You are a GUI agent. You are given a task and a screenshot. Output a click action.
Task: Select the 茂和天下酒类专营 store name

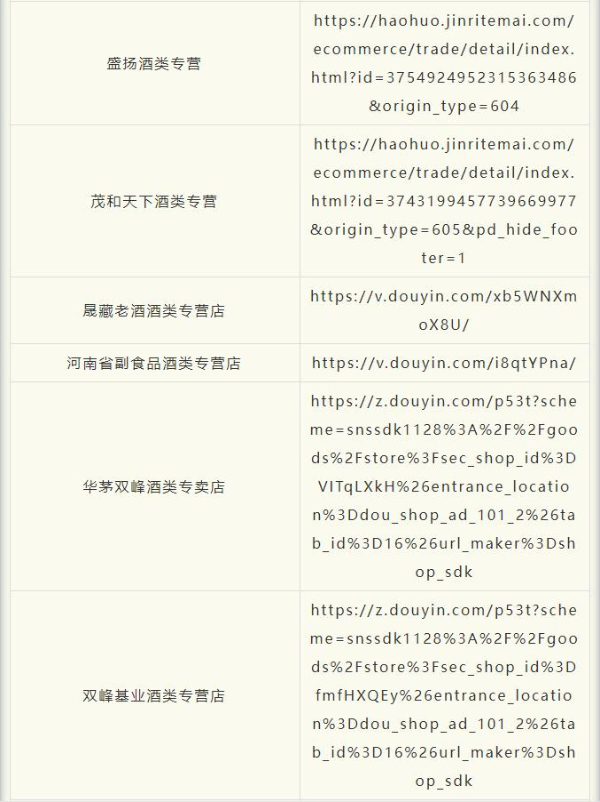click(154, 202)
